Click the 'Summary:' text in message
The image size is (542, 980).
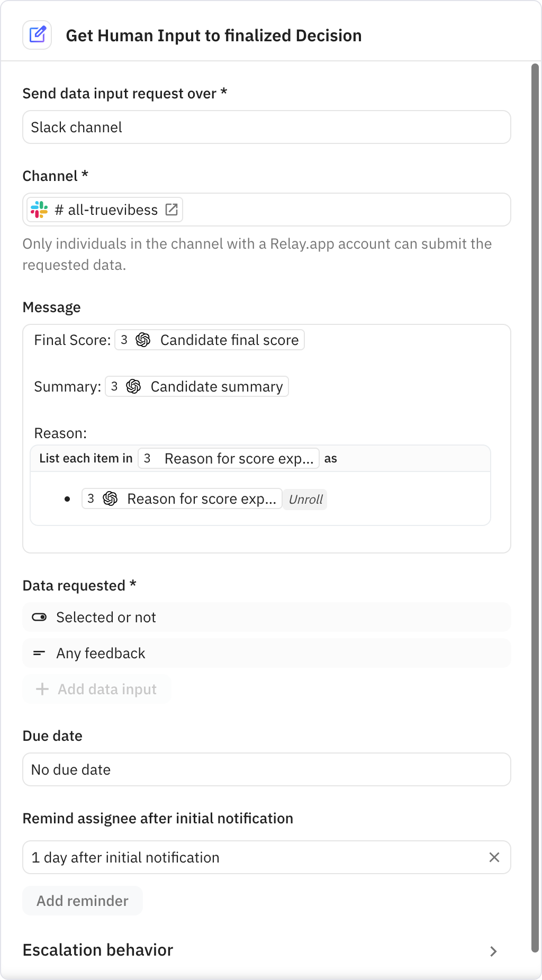pyautogui.click(x=68, y=386)
